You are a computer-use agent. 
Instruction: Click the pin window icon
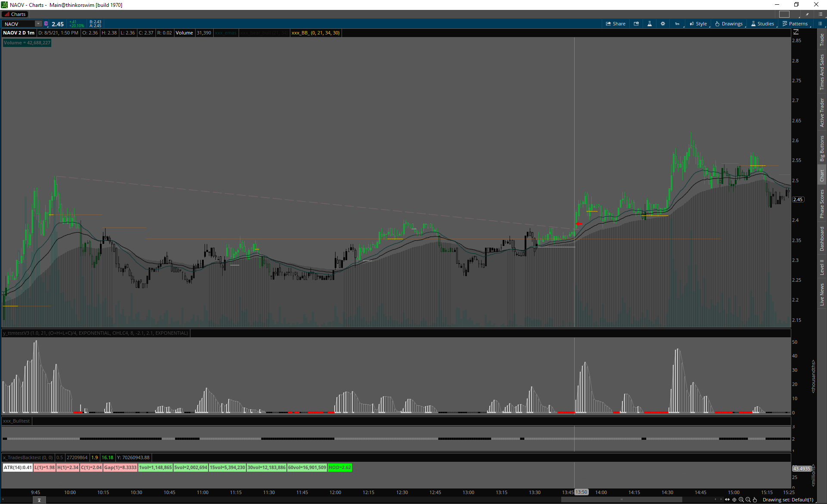pyautogui.click(x=807, y=14)
